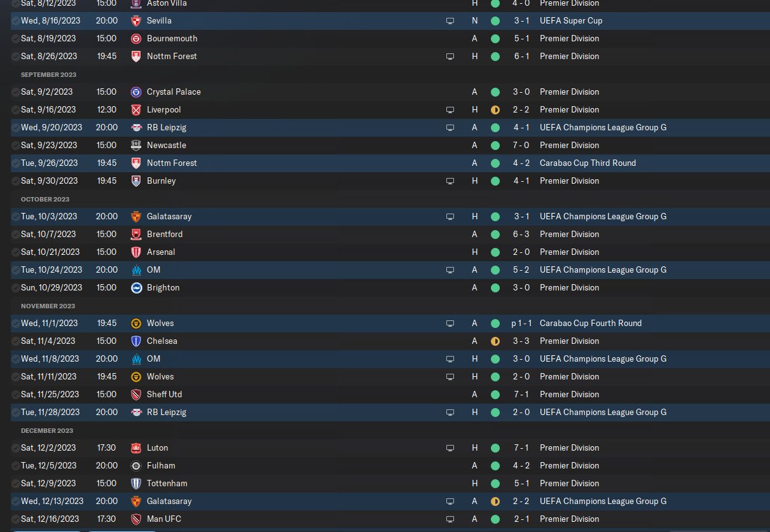The image size is (770, 532).
Task: Click the DECEMBER 2023 month header
Action: [48, 430]
